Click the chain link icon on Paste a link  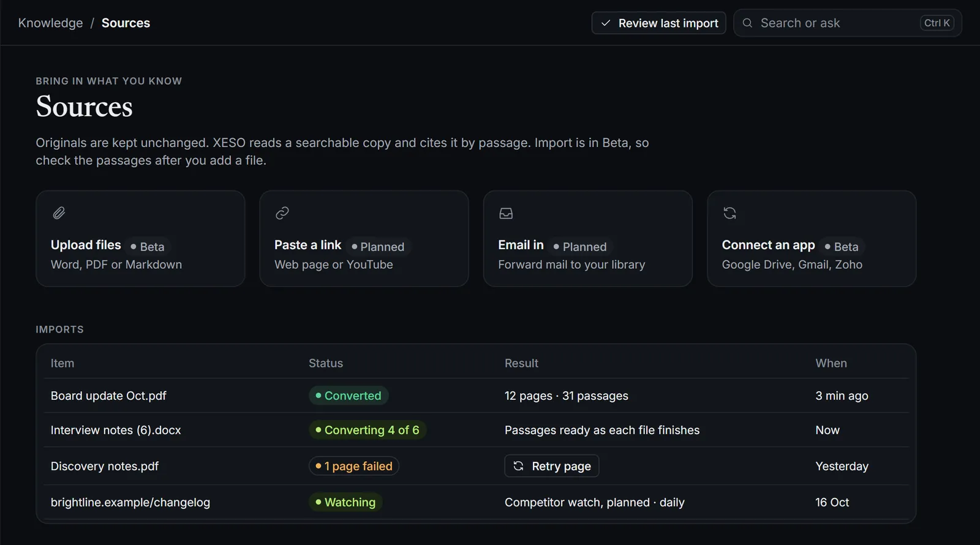(282, 213)
